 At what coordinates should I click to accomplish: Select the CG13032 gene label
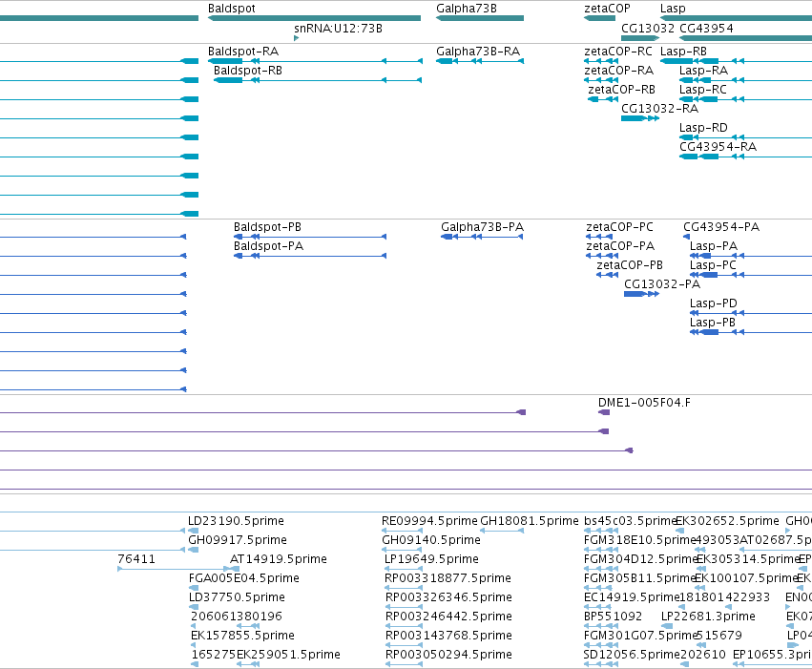coord(648,29)
